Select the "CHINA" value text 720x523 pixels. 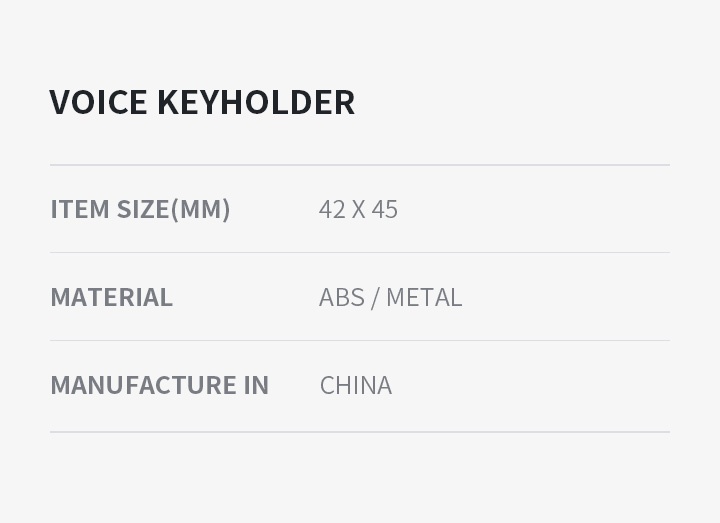pos(356,385)
